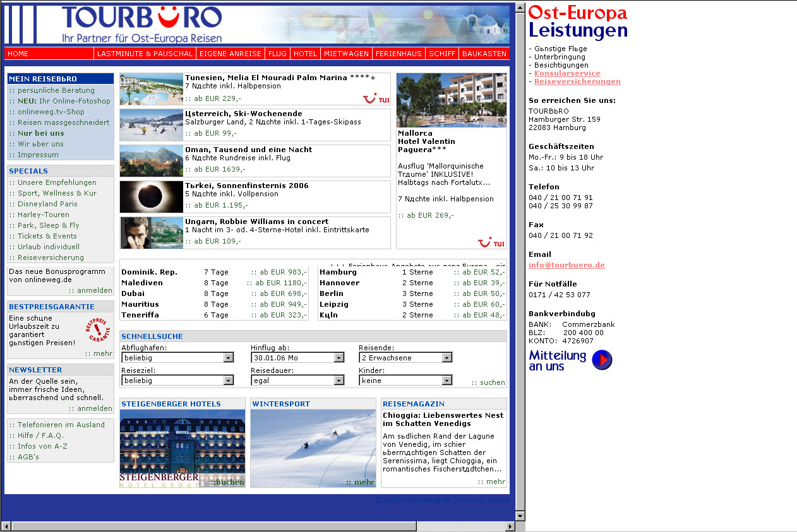Click the Hannover 2 Sterne hotel row
The width and height of the screenshot is (797, 532).
click(x=412, y=283)
